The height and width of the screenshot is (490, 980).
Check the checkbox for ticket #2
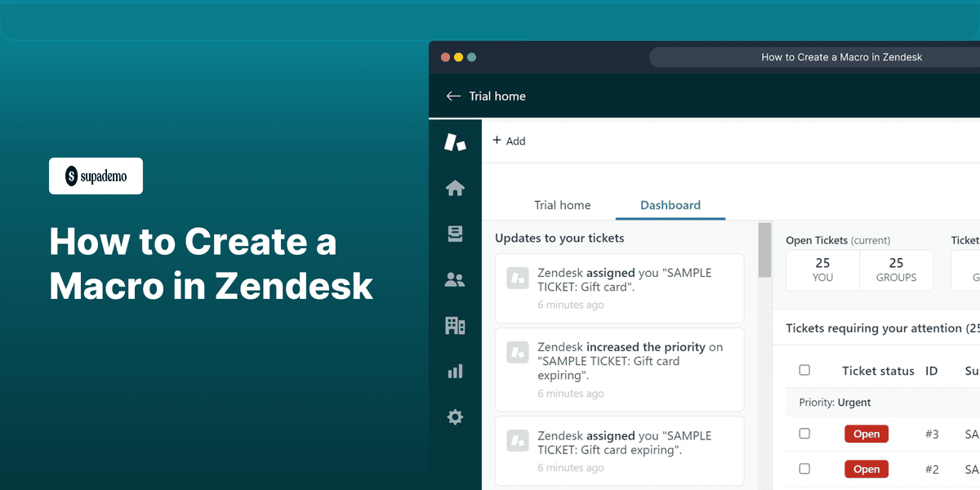(804, 469)
